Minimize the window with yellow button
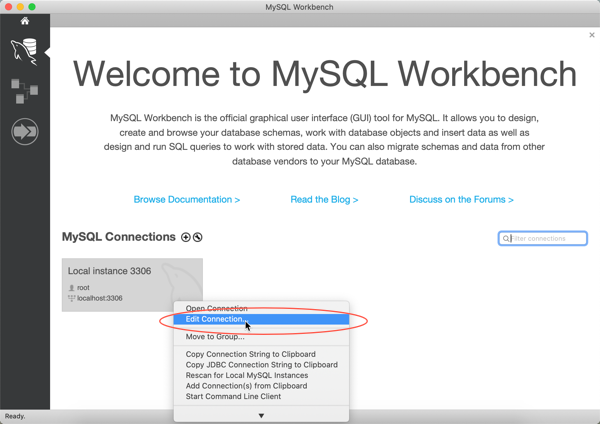This screenshot has width=600, height=424. tap(20, 7)
